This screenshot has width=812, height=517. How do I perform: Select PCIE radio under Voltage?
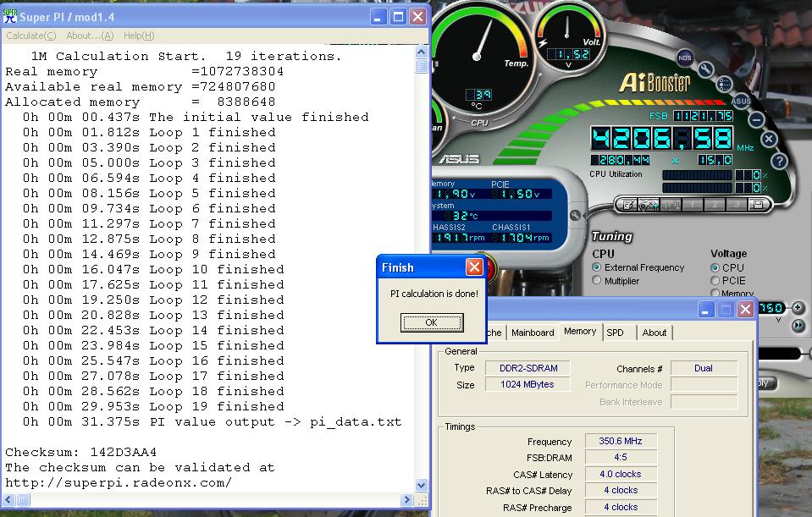(x=715, y=280)
